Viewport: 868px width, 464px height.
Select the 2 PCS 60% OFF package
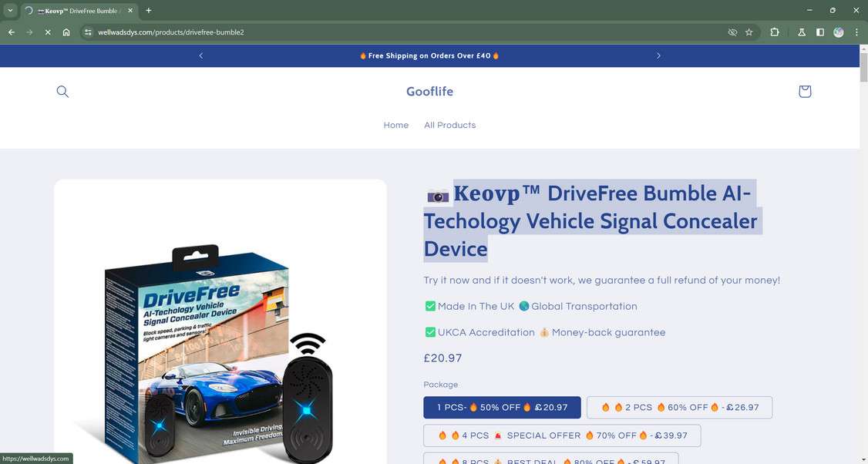679,408
